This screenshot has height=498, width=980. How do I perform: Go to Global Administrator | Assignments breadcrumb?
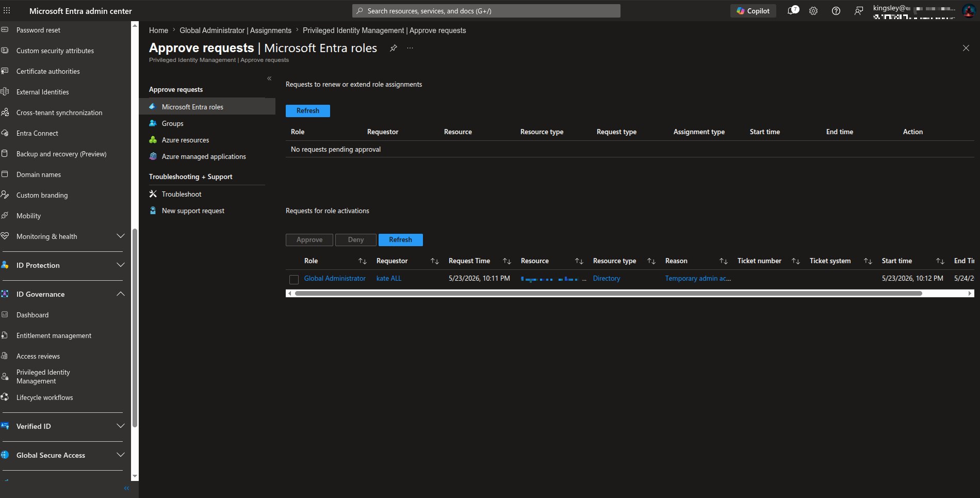tap(235, 30)
